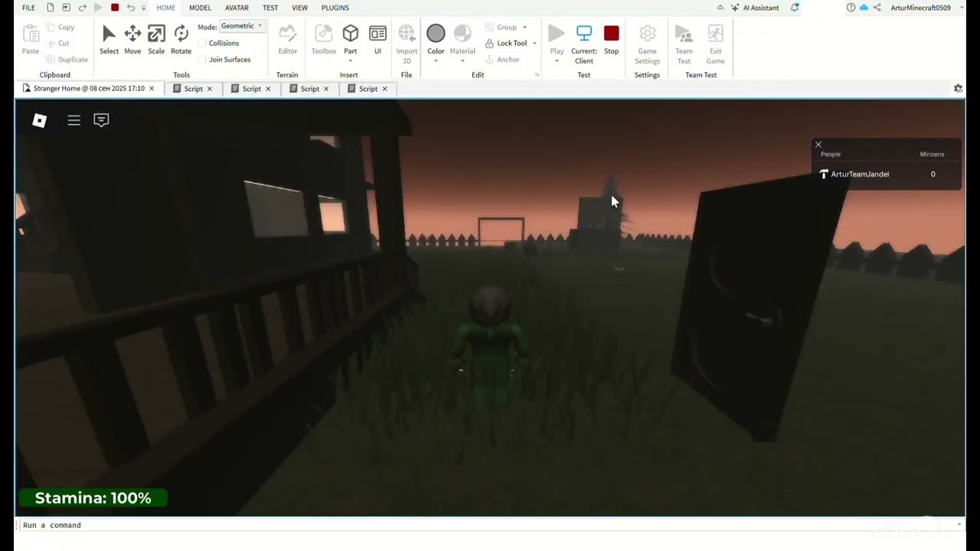Switch to the HOME ribbon tab
Image resolution: width=980 pixels, height=551 pixels.
(x=166, y=8)
